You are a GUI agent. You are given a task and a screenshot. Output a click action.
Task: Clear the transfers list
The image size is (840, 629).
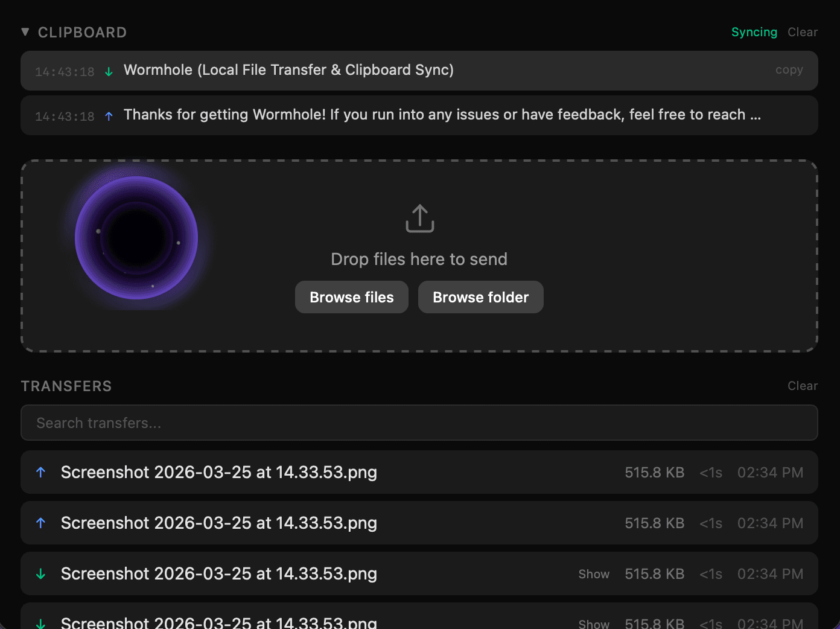[x=803, y=386]
